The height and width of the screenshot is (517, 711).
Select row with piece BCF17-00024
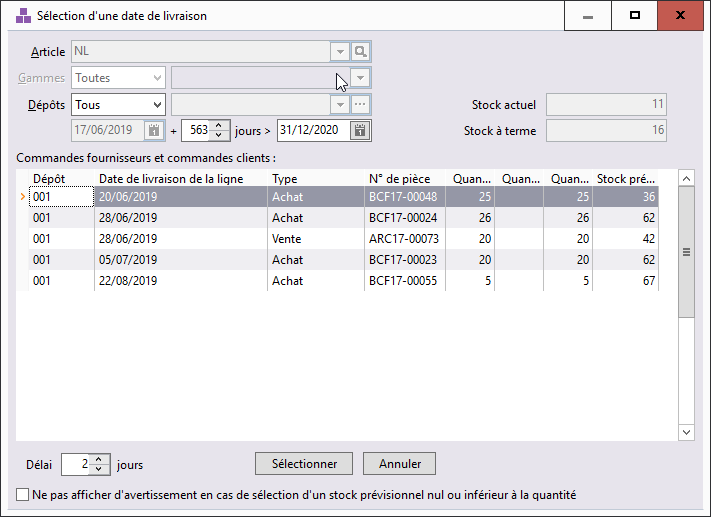pos(343,218)
